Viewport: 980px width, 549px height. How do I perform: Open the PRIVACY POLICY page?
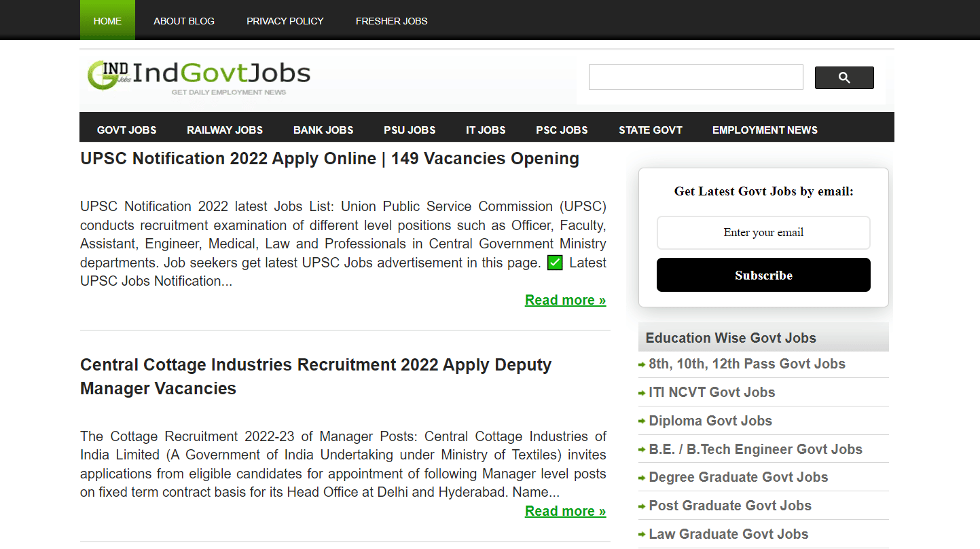coord(285,21)
